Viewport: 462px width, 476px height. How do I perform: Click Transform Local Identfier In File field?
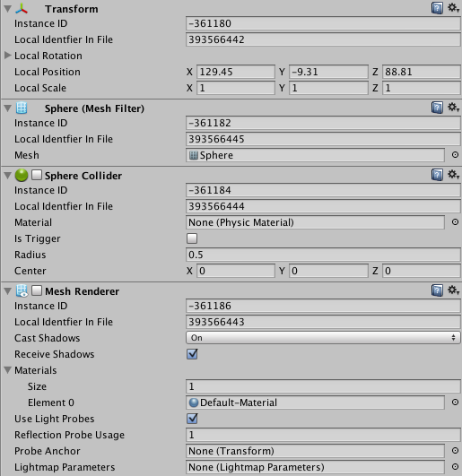pos(323,39)
